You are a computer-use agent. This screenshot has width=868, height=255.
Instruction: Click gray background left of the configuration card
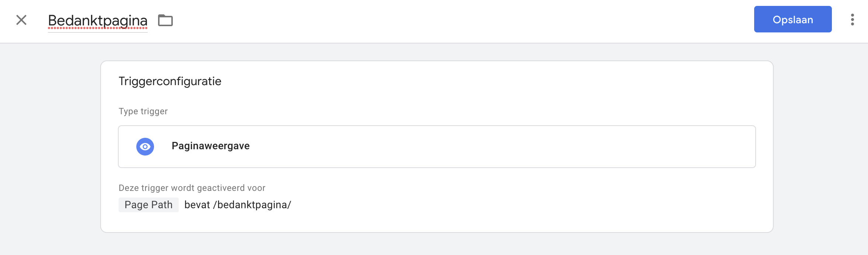pos(50,147)
